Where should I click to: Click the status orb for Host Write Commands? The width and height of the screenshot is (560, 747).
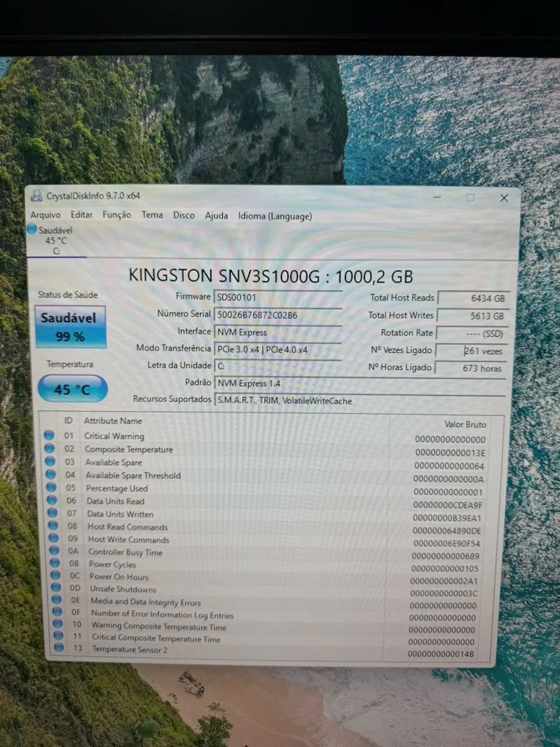click(x=54, y=538)
